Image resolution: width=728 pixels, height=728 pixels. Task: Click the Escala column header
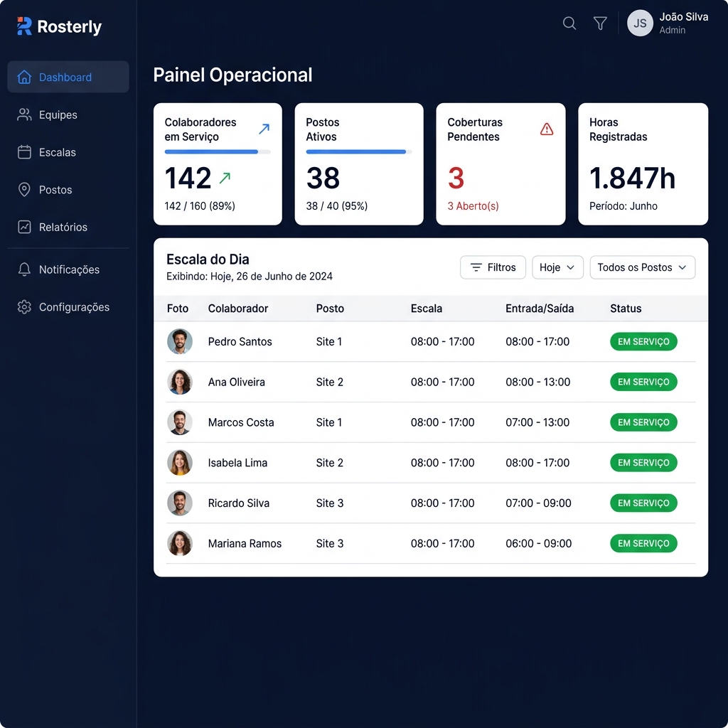pyautogui.click(x=427, y=309)
